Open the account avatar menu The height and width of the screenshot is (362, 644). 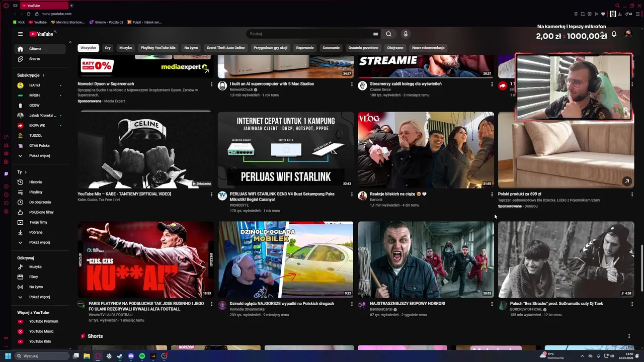pyautogui.click(x=628, y=34)
